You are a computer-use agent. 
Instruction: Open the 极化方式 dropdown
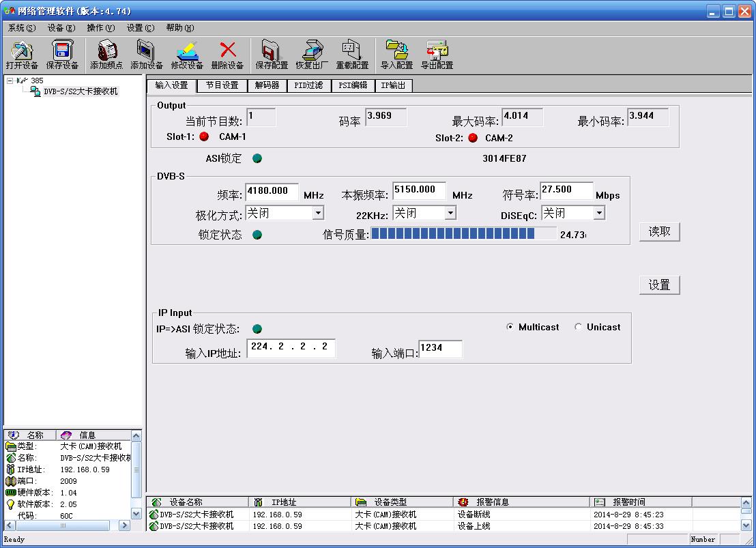tap(318, 213)
